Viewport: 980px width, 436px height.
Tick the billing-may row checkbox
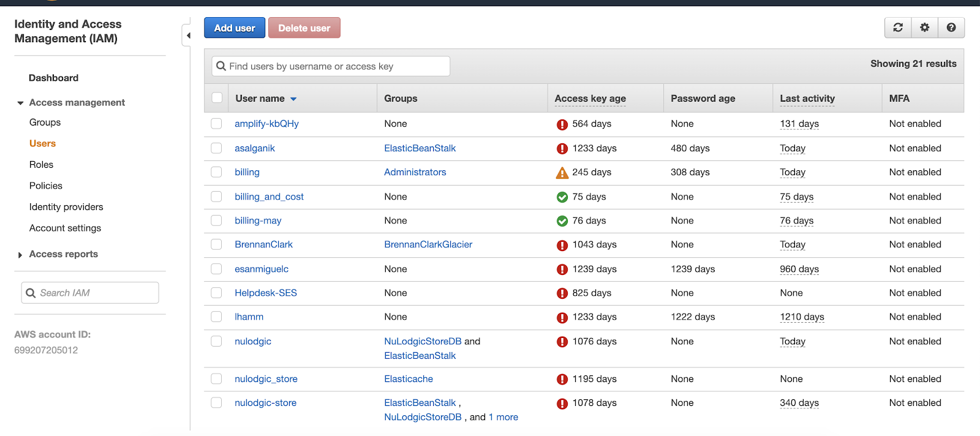click(216, 220)
